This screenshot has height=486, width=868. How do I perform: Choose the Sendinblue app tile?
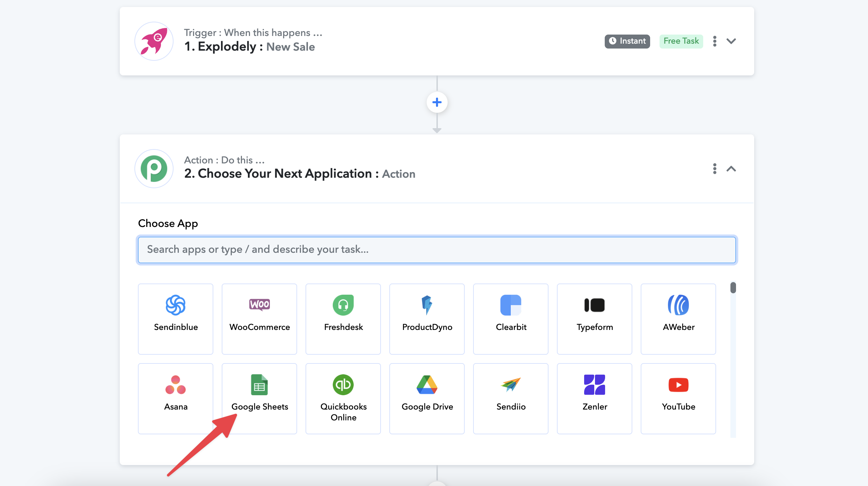(x=176, y=318)
